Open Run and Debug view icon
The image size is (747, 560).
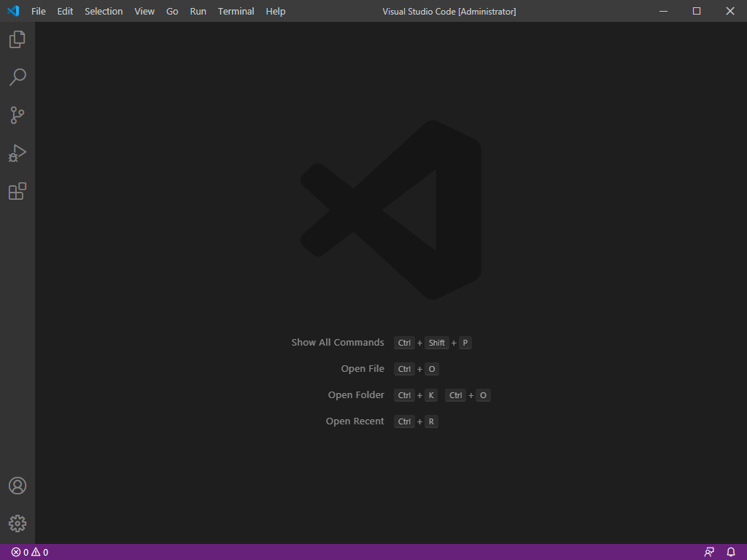[18, 153]
